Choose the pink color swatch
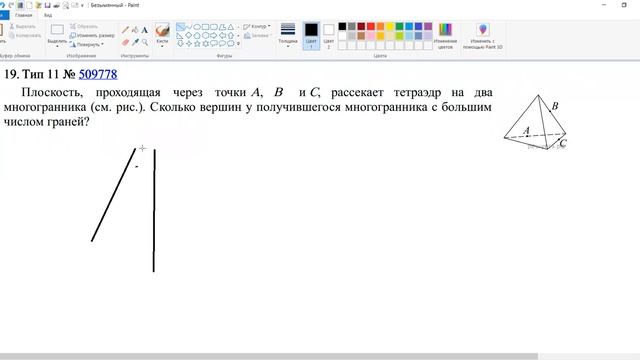 tap(371, 36)
